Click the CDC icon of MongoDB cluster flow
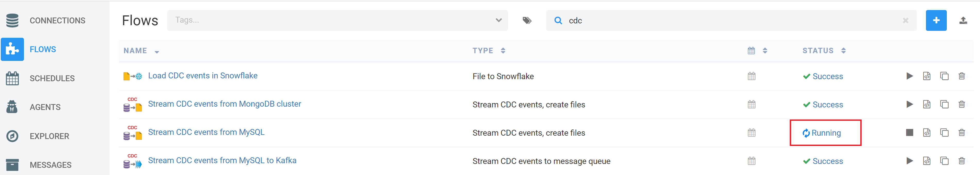The width and height of the screenshot is (980, 175). (x=133, y=104)
